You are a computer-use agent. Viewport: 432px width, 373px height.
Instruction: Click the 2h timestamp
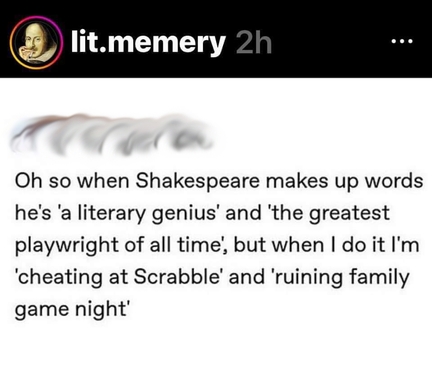[254, 43]
